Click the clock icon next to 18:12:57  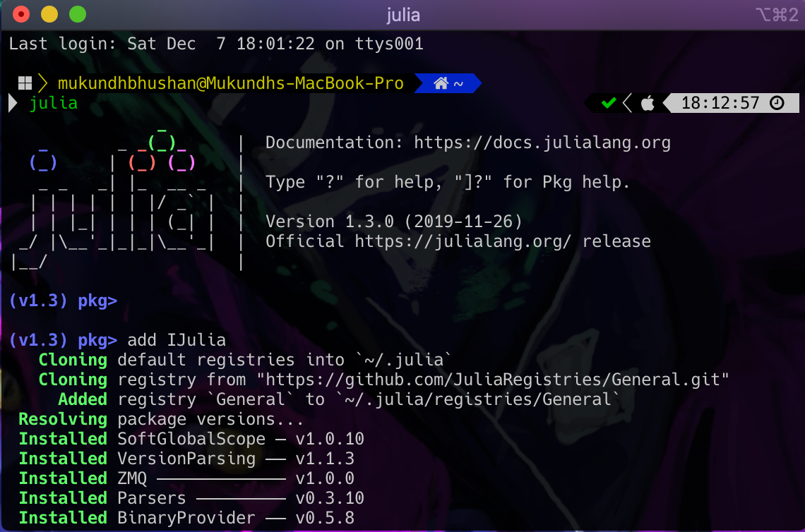(x=777, y=103)
